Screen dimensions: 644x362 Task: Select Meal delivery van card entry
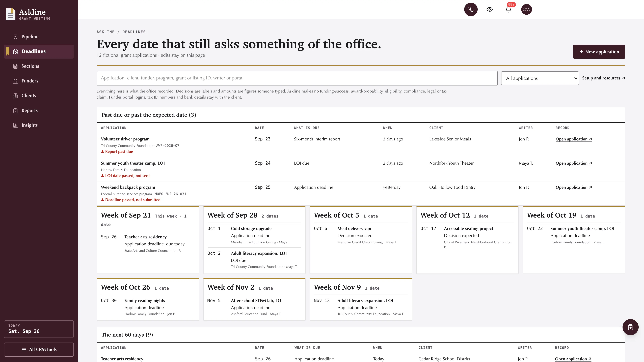coord(354,229)
